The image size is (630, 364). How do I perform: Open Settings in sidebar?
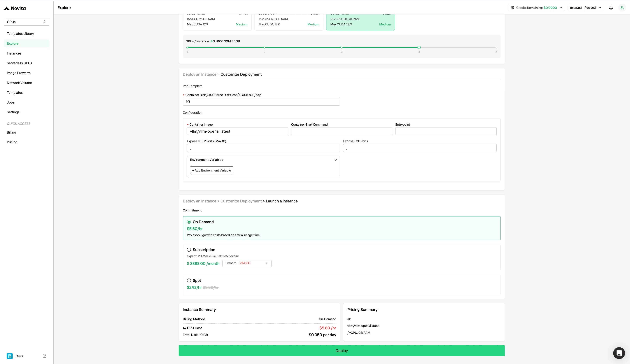[13, 112]
